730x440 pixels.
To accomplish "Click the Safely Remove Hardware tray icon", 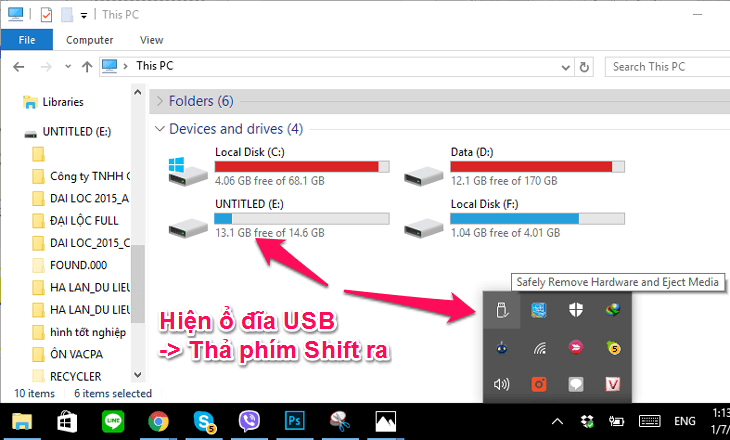I will 501,310.
